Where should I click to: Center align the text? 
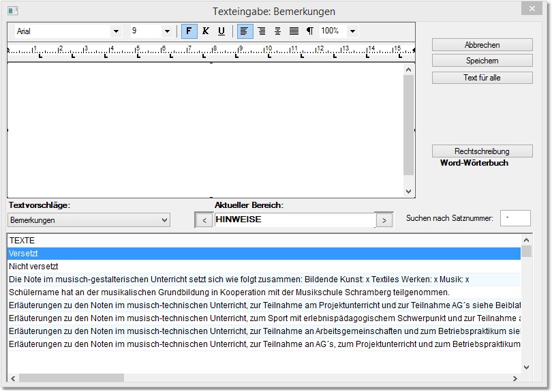(x=277, y=31)
